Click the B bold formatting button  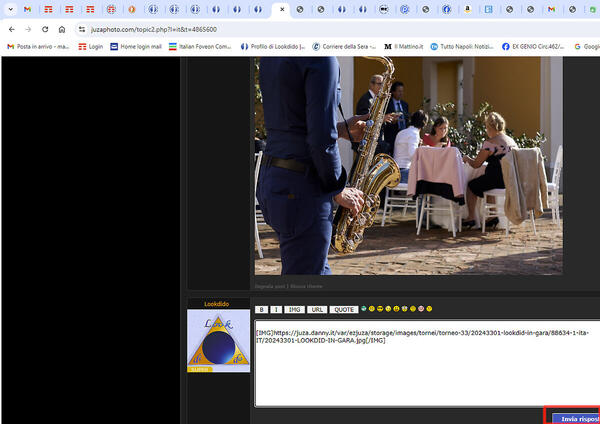click(x=261, y=310)
